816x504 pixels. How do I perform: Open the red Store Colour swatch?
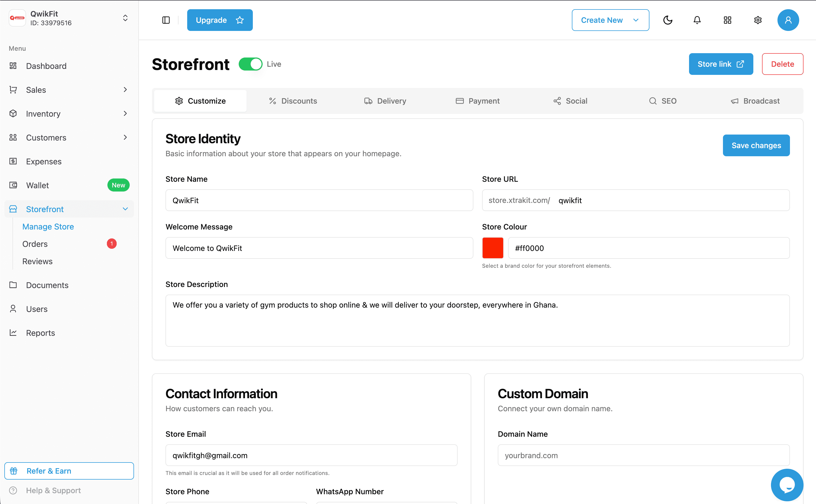493,248
